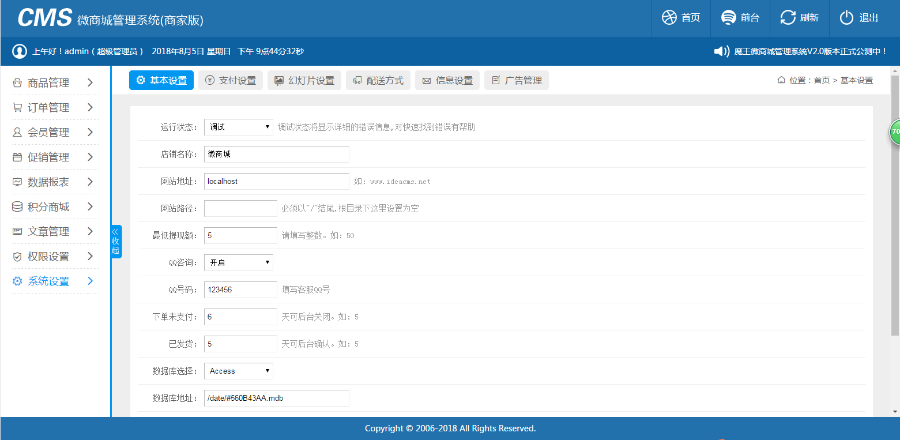Switch to 基本设置 tab
The height and width of the screenshot is (440, 900).
coord(161,80)
